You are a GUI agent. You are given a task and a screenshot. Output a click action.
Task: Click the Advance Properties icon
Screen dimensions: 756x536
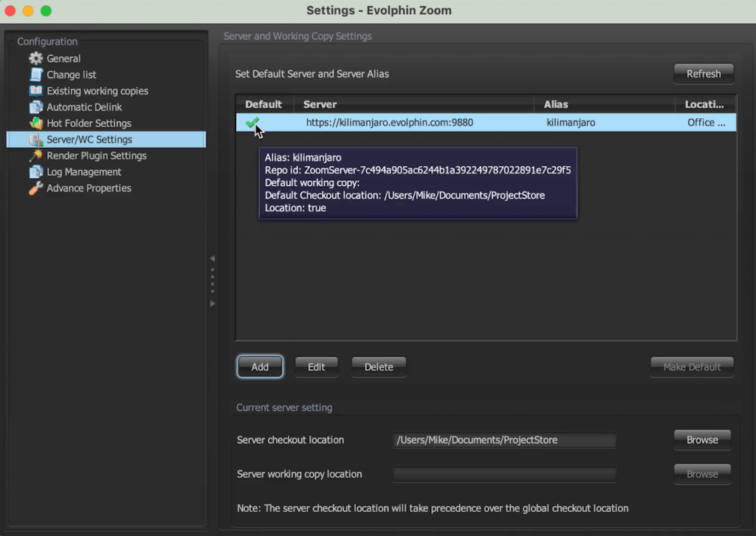35,188
